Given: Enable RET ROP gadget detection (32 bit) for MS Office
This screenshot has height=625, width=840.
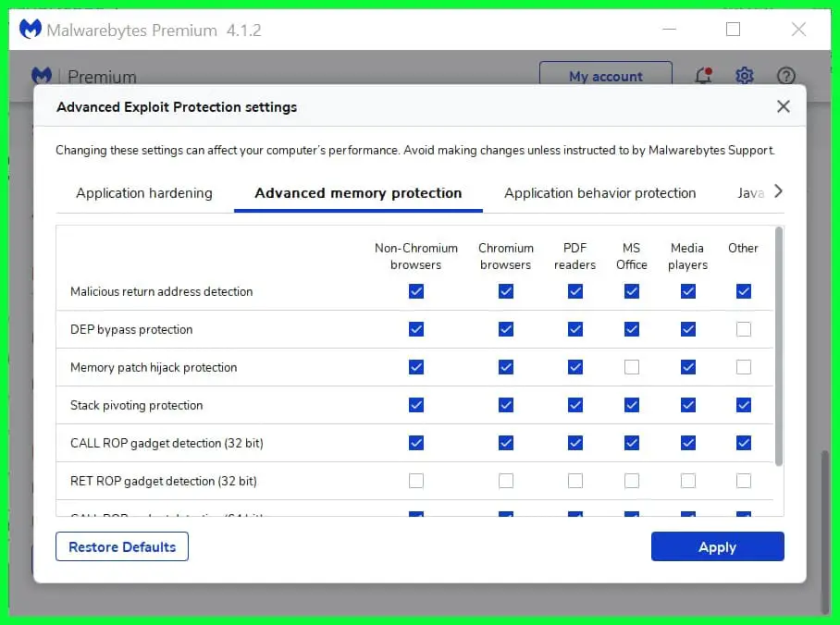Looking at the screenshot, I should [632, 481].
